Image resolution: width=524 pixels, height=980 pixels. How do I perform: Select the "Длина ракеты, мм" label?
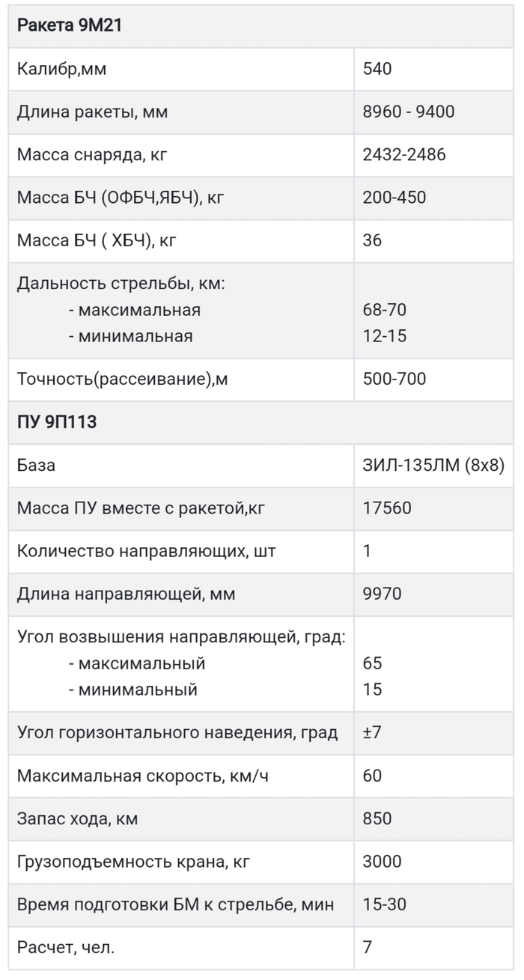93,112
